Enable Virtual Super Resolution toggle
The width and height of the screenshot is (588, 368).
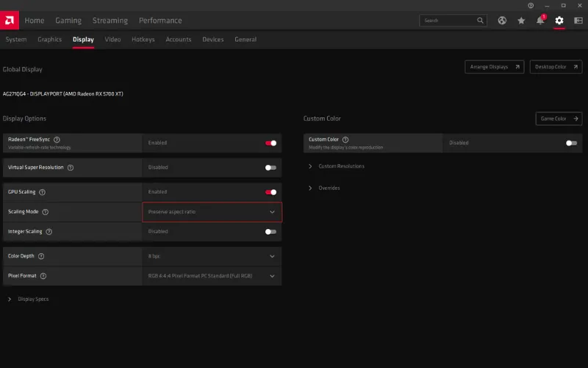tap(270, 168)
